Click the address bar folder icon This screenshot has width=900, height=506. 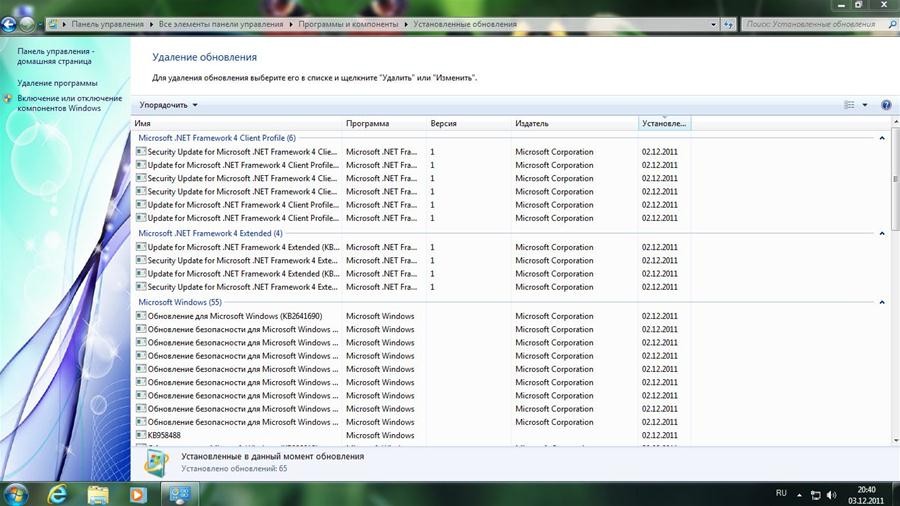coord(53,25)
